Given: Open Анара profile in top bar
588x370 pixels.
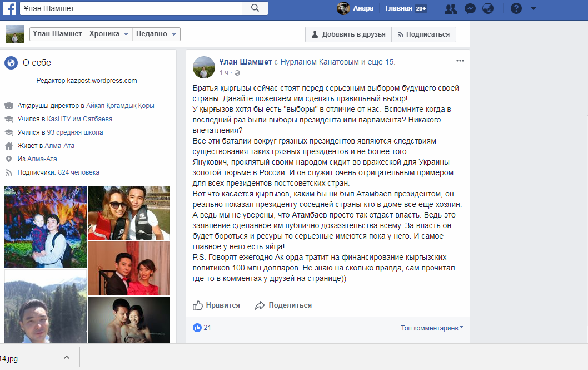Looking at the screenshot, I should 356,8.
